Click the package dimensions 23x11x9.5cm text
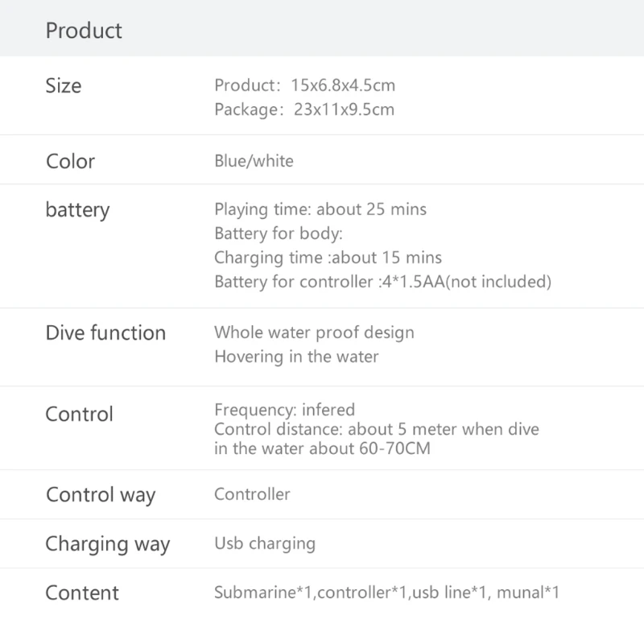The image size is (644, 644). tap(304, 109)
